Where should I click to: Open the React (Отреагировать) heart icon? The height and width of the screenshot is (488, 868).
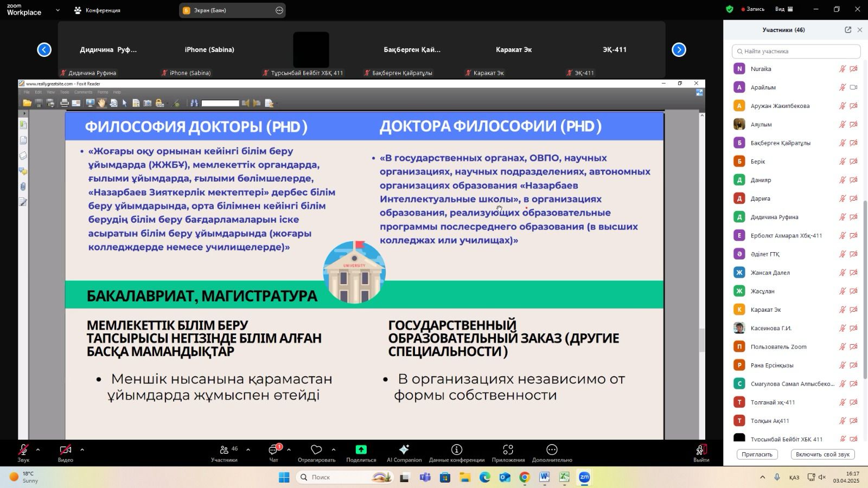point(316,450)
